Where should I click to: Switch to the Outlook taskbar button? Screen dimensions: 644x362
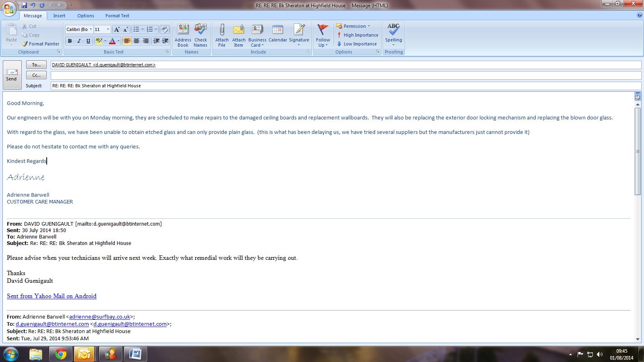pyautogui.click(x=84, y=354)
